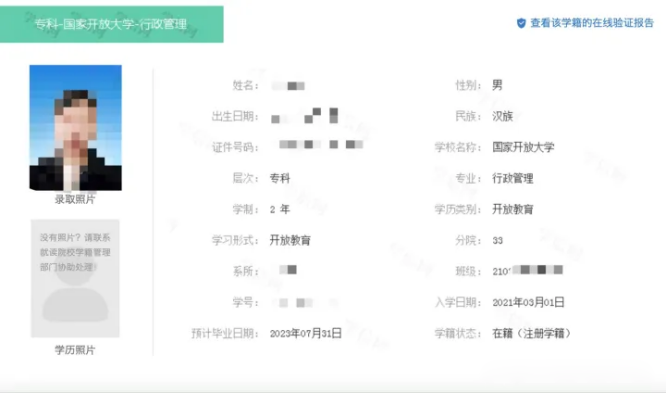This screenshot has height=393, width=667.
Task: Click the blurred 姓名 value
Action: tap(288, 86)
